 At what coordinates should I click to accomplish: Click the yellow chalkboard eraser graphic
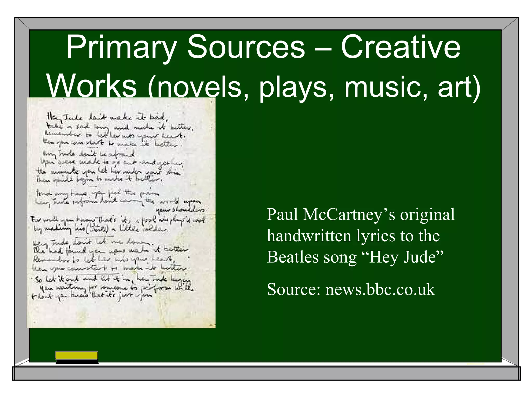click(77, 357)
